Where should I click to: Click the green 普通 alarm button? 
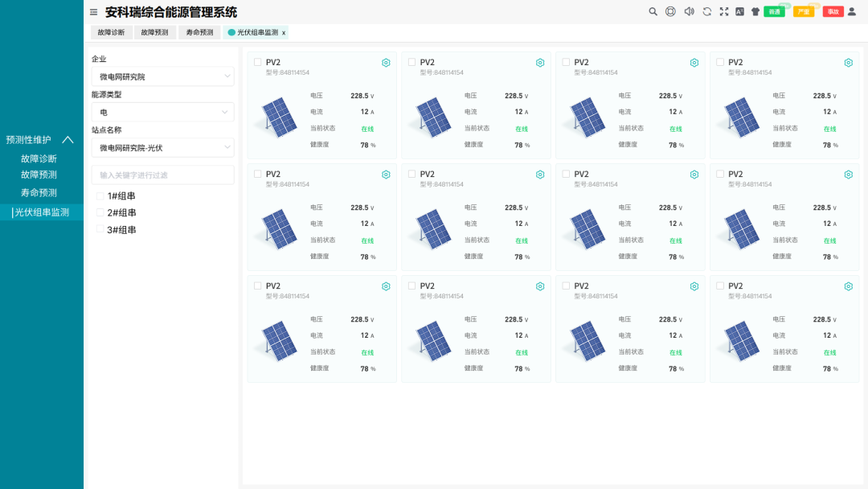coord(775,11)
